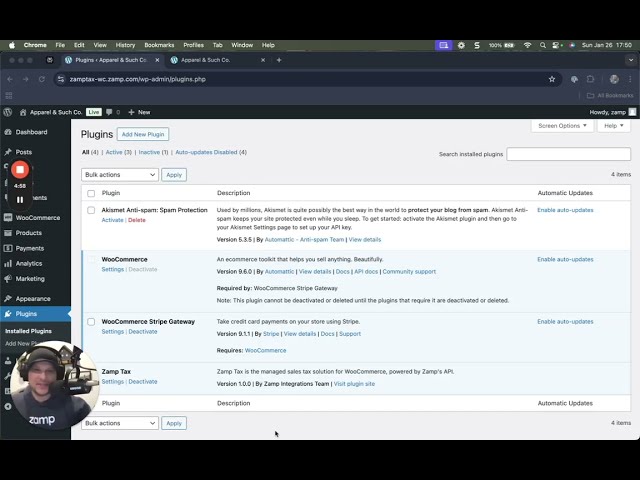Viewport: 640px width, 480px height.
Task: Filter by Auto-updates Disabled
Action: tap(211, 152)
